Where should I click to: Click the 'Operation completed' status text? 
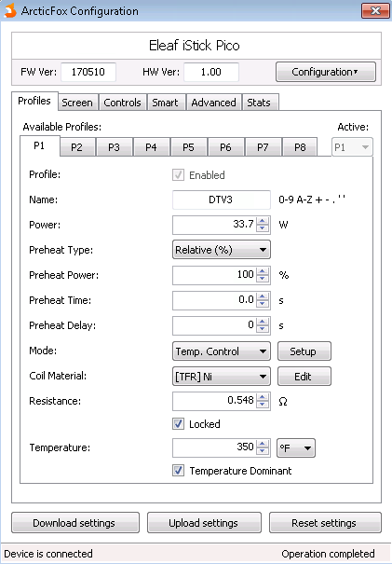(x=328, y=554)
